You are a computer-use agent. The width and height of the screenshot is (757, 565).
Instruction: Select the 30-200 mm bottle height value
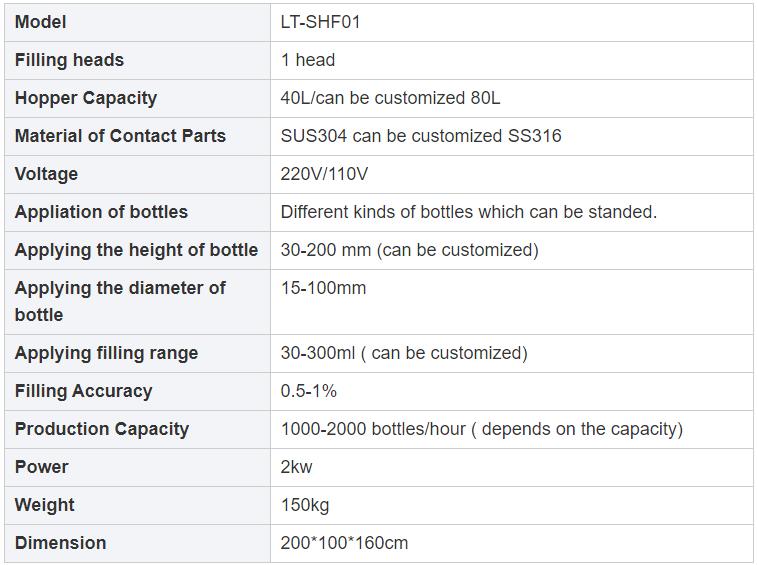pos(409,250)
